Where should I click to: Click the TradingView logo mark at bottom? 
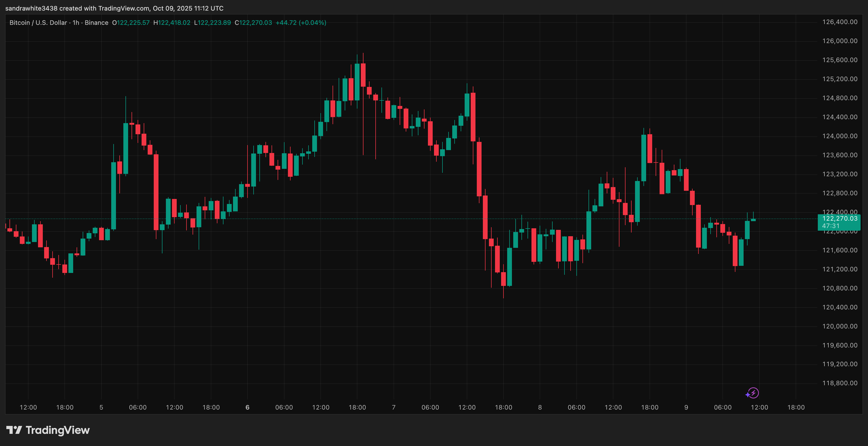point(14,430)
